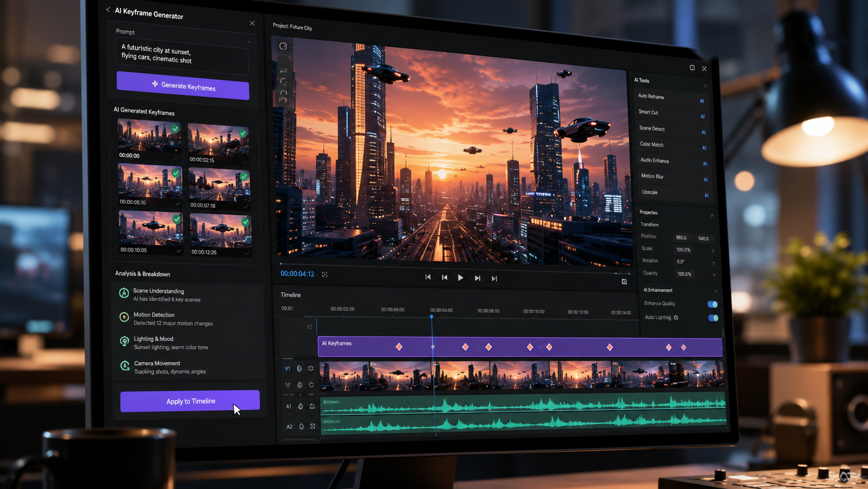Image resolution: width=868 pixels, height=489 pixels.
Task: Click the solo icon on audio track A1
Action: click(312, 406)
